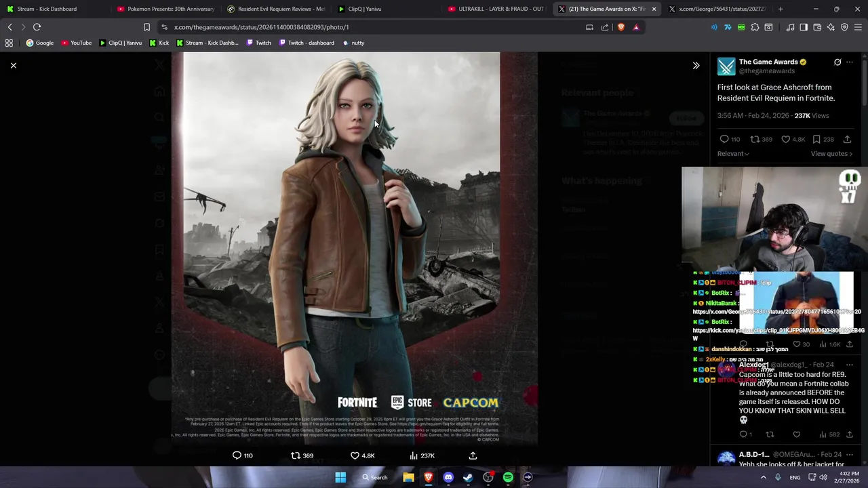
Task: Open view analytics icon below the photo
Action: point(414,455)
